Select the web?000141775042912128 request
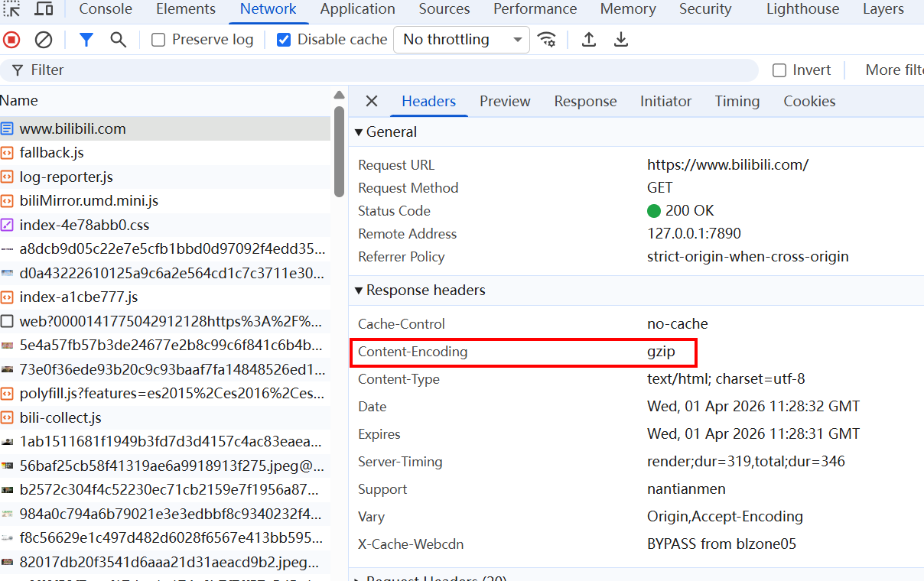 pyautogui.click(x=165, y=321)
